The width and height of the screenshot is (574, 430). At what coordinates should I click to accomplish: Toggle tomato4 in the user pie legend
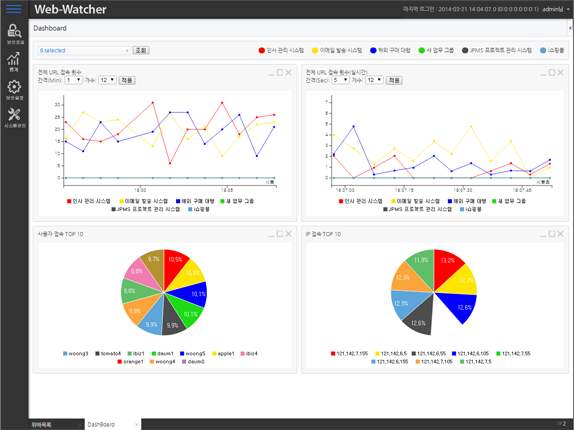click(108, 354)
